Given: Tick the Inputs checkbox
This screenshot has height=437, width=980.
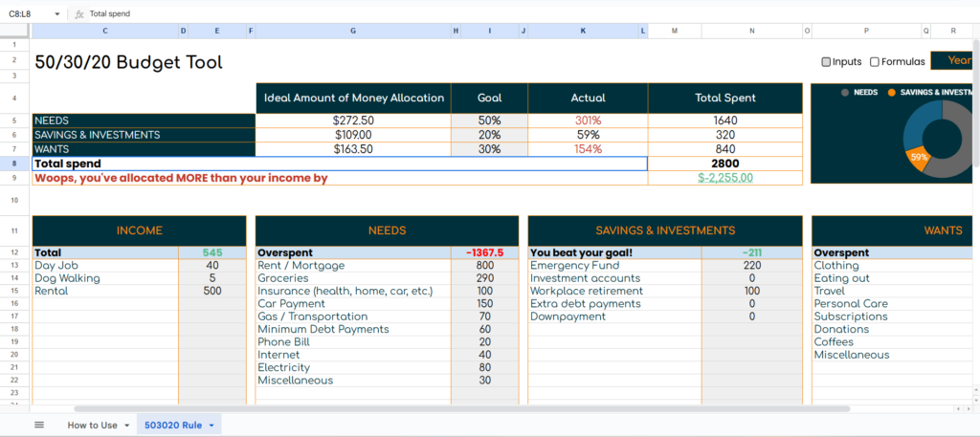Looking at the screenshot, I should tap(826, 62).
